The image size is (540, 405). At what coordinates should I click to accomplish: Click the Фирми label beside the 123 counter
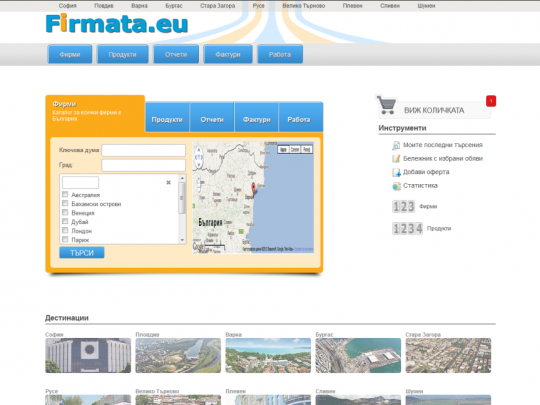428,207
